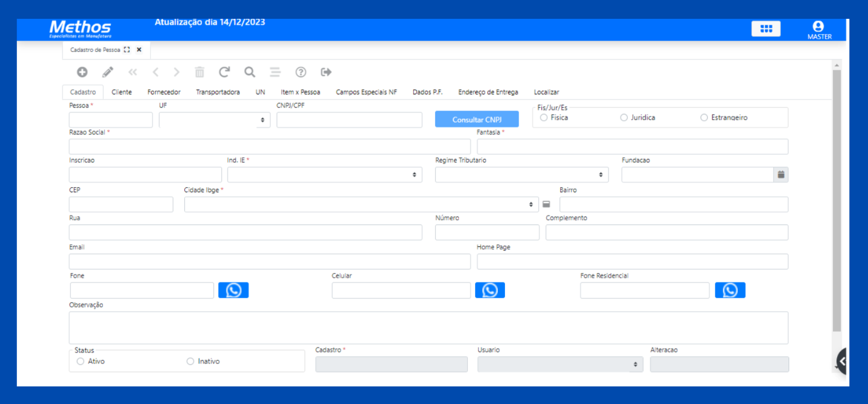Click the magnifier search icon
The height and width of the screenshot is (404, 868).
pos(250,72)
